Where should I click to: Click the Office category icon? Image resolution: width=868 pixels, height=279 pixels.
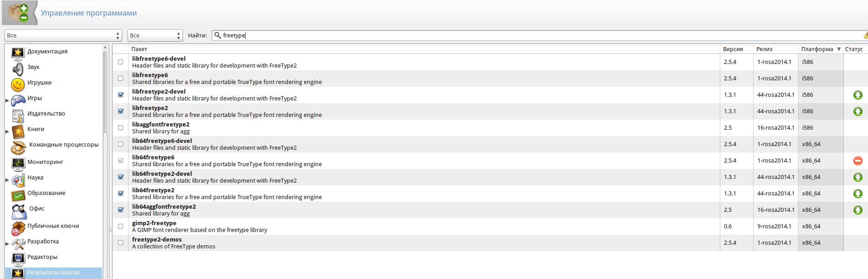[19, 211]
